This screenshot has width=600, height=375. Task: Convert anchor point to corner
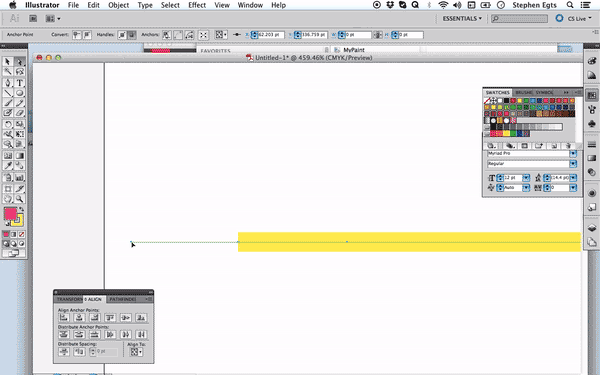77,35
